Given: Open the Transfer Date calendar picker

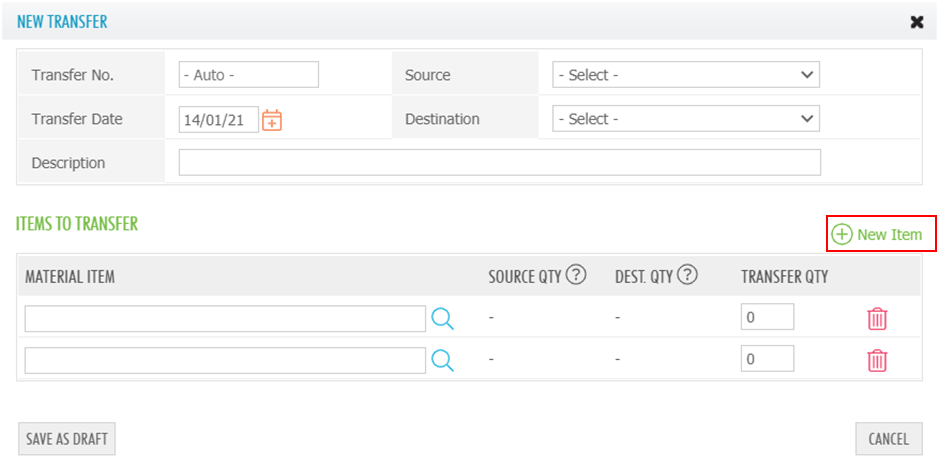Looking at the screenshot, I should click(x=272, y=120).
